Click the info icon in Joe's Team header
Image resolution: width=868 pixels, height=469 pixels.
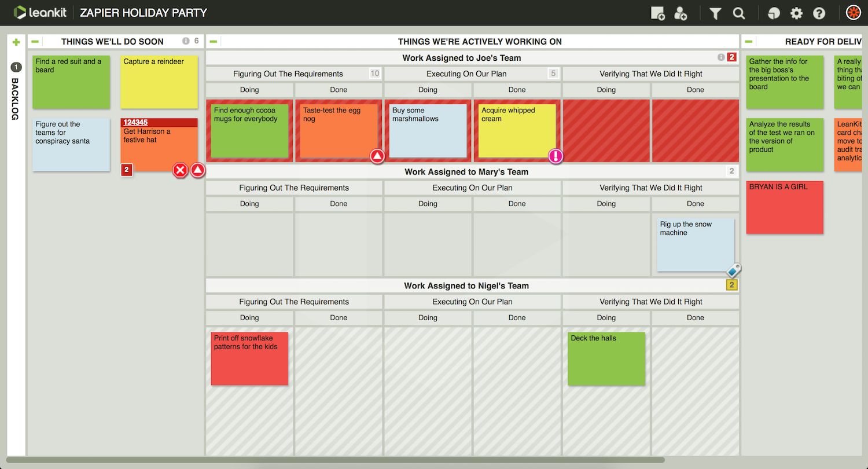tap(721, 57)
